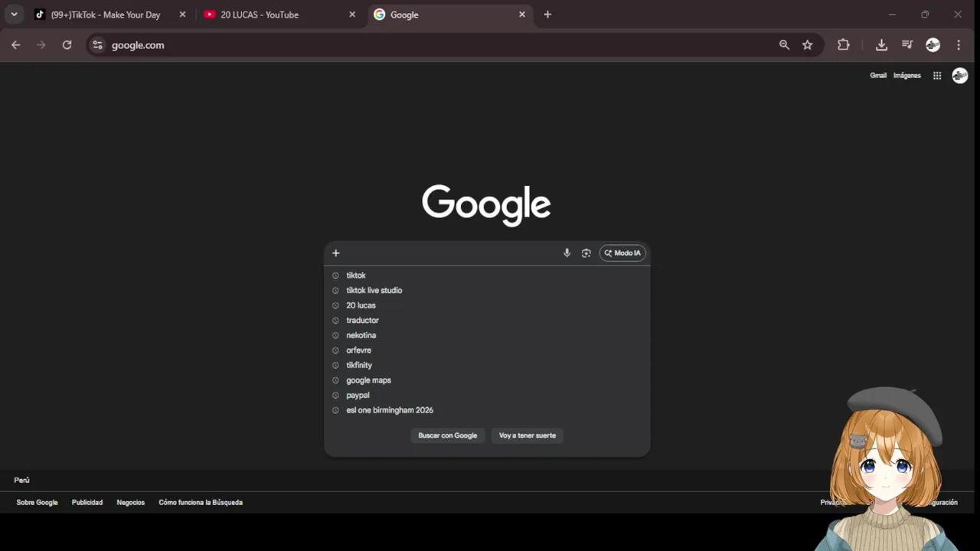The image size is (980, 551).
Task: Minimize the Chrome window
Action: tap(892, 15)
